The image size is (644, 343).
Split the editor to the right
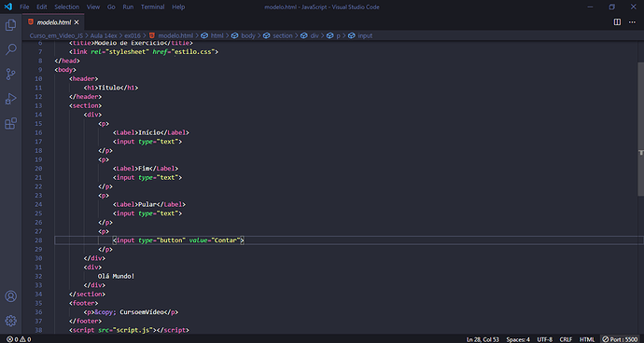coord(617,22)
